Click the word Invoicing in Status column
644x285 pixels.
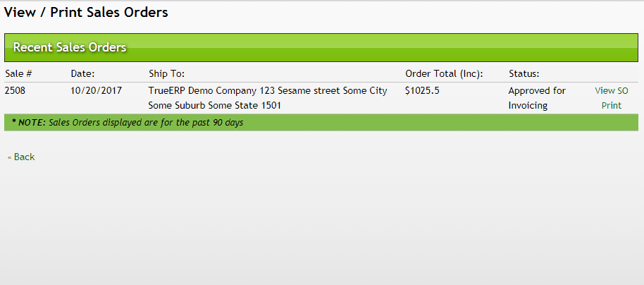pos(528,106)
